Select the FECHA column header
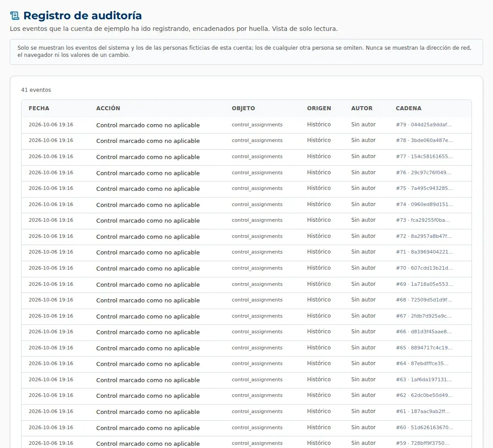Screen dimensions: 493x448 (39, 108)
